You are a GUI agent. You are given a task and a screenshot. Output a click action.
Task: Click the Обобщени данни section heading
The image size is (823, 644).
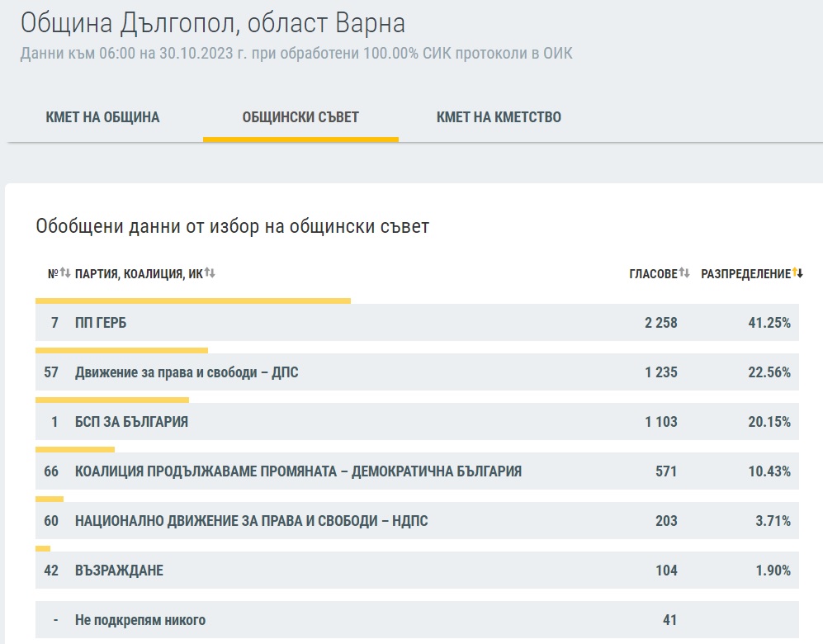coord(233,226)
